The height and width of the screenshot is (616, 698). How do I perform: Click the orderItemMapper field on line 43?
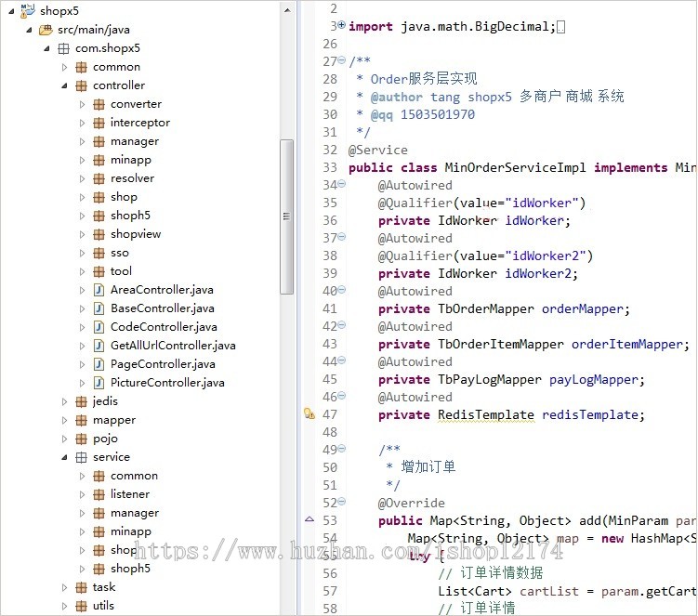point(626,344)
